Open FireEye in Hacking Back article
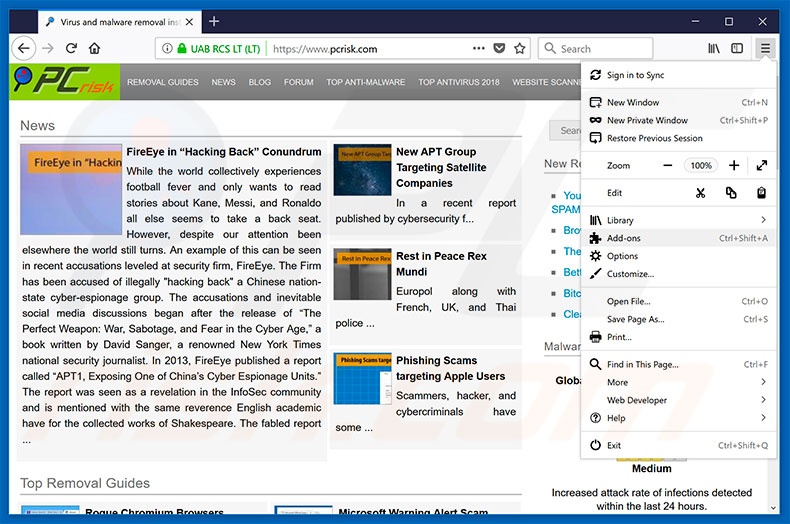 point(224,152)
